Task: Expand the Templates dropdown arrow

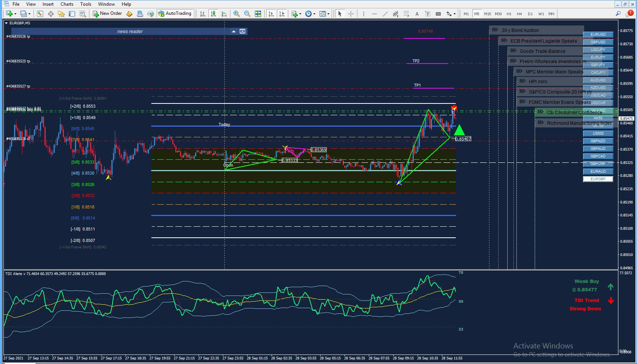Action: [328, 14]
